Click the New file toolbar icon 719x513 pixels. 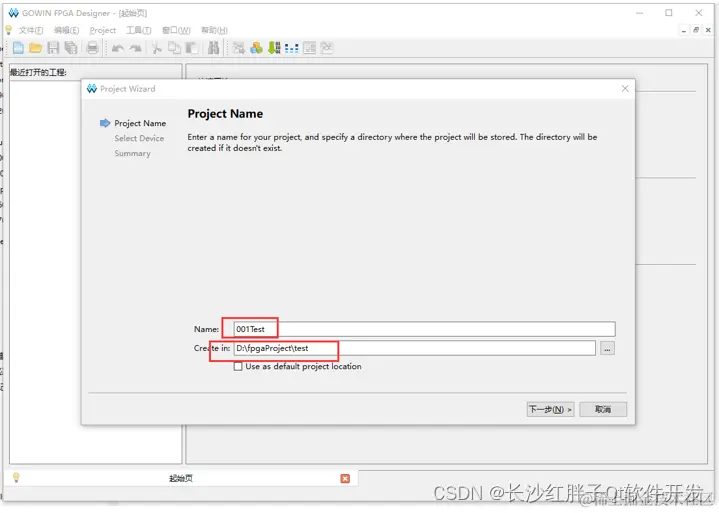coord(18,48)
